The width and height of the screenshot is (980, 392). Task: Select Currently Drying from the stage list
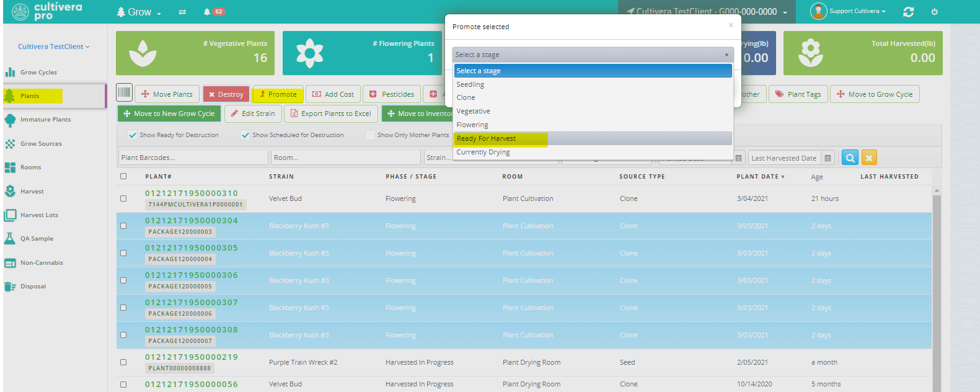click(x=593, y=152)
